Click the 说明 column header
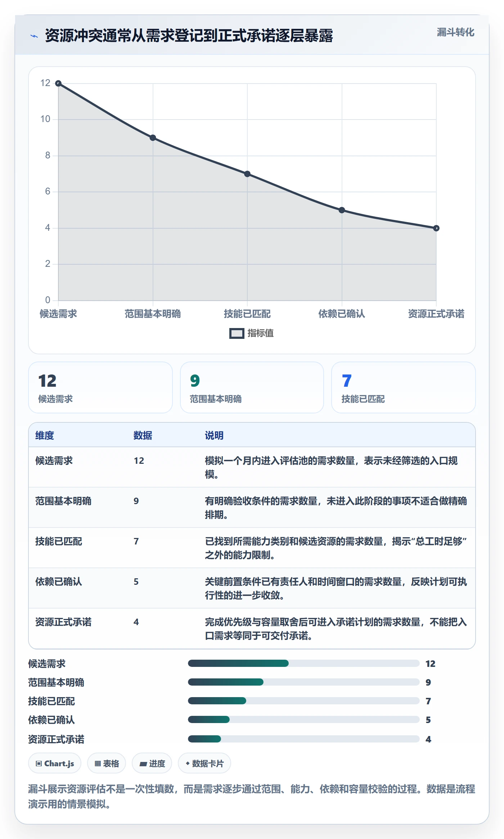The width and height of the screenshot is (504, 839). 214,436
